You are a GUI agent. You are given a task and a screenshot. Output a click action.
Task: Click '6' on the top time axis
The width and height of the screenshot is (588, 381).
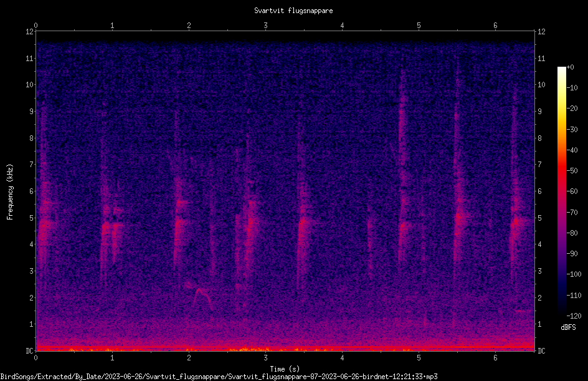(495, 26)
